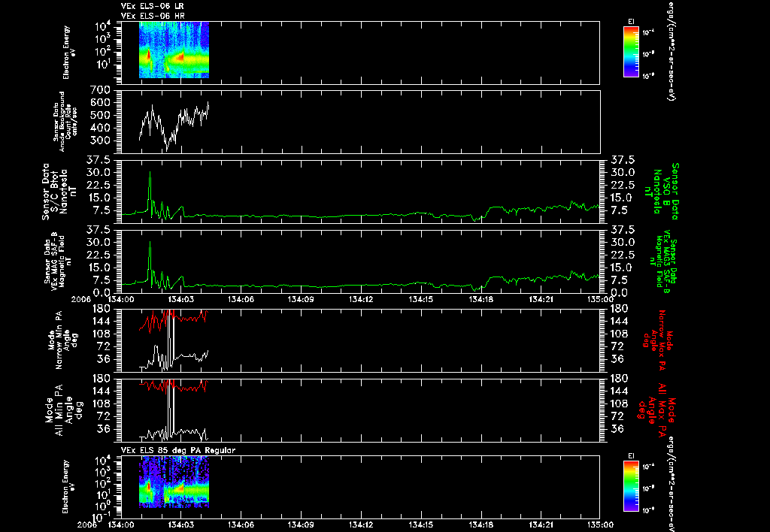770x532 pixels.
Task: Click the green "VEx MAG3 SAF-B" axis label
Action: point(662,261)
